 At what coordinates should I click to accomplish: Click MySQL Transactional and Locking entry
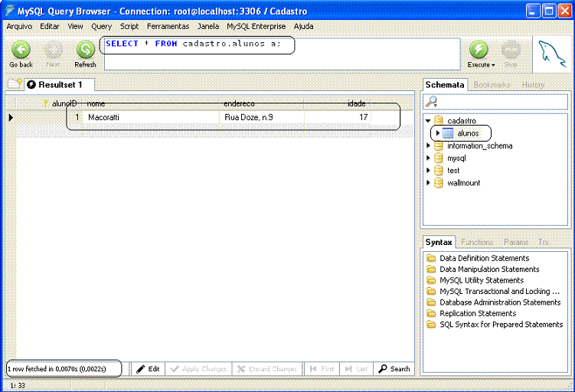[499, 291]
